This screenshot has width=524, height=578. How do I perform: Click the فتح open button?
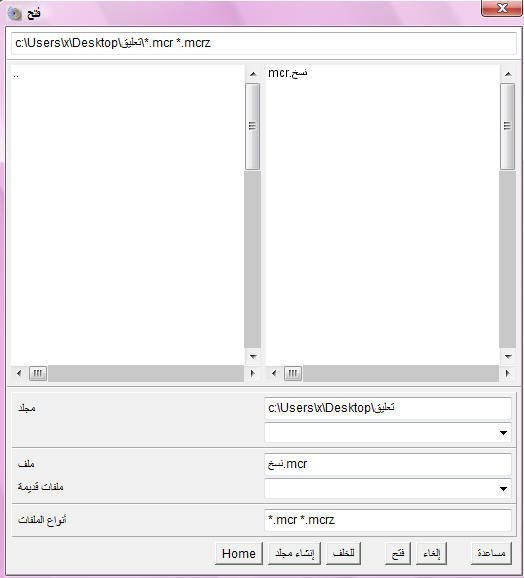click(398, 553)
